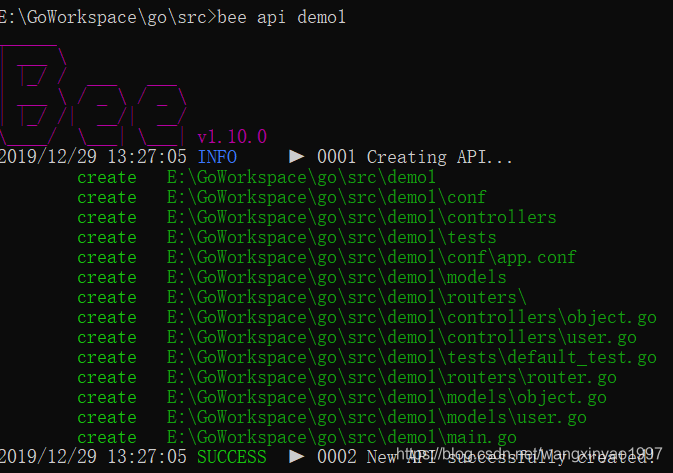Select the line ending in 'controllers\user.go'
The image size is (673, 473).
coord(402,337)
